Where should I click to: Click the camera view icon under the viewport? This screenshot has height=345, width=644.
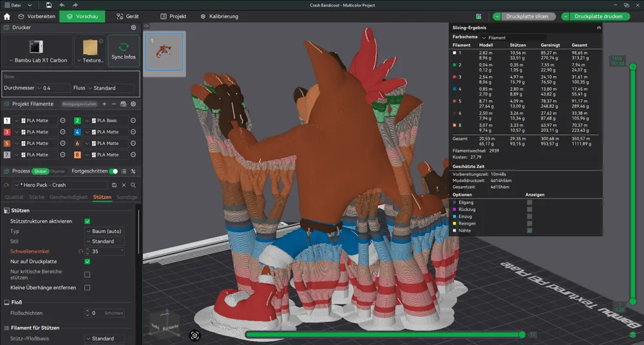(x=194, y=335)
